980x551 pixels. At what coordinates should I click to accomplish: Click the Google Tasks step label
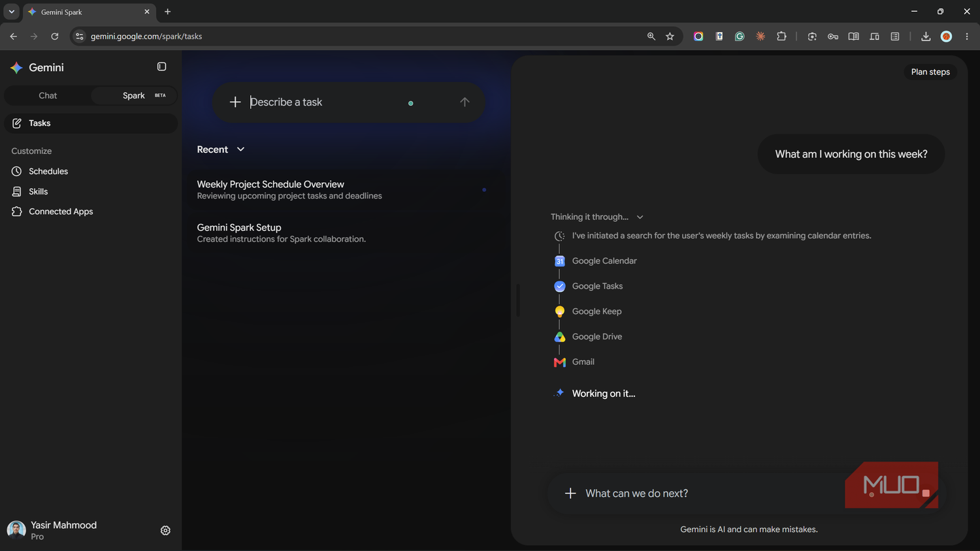597,286
